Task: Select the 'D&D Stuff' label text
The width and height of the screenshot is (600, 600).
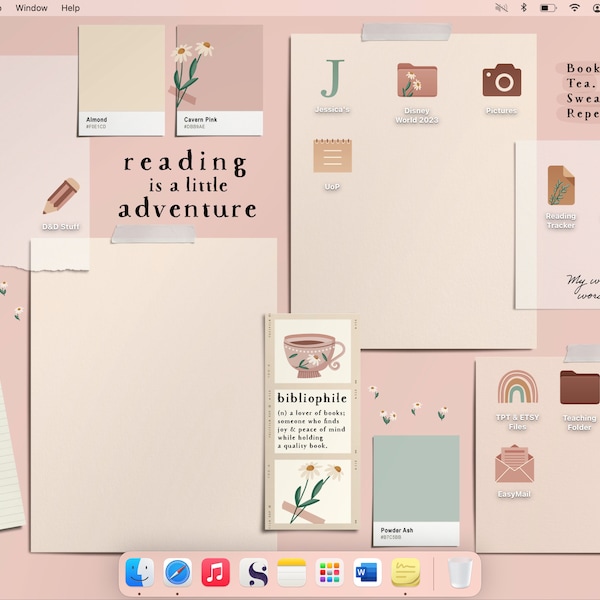Action: (61, 227)
